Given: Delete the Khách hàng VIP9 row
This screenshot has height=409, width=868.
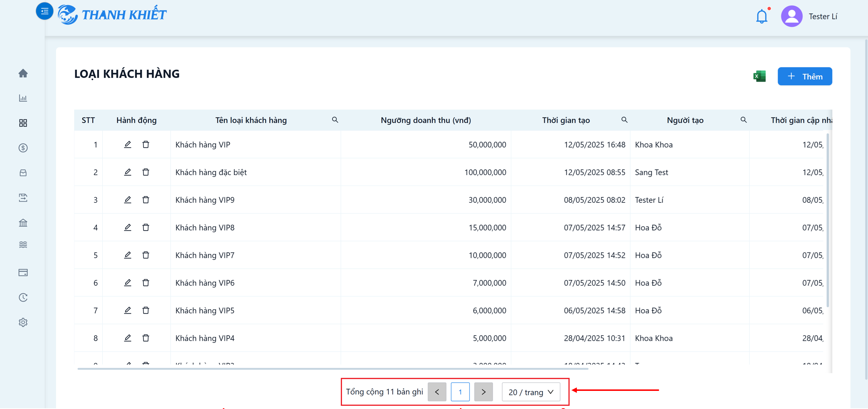Looking at the screenshot, I should click(x=146, y=199).
